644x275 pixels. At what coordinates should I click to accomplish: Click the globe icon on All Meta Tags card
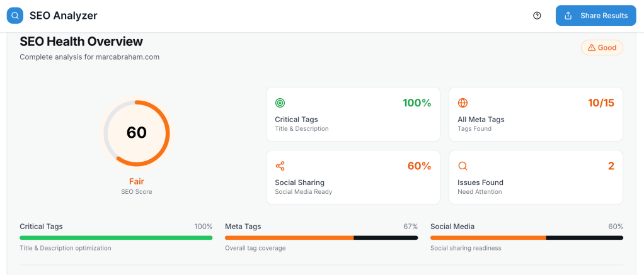click(463, 103)
